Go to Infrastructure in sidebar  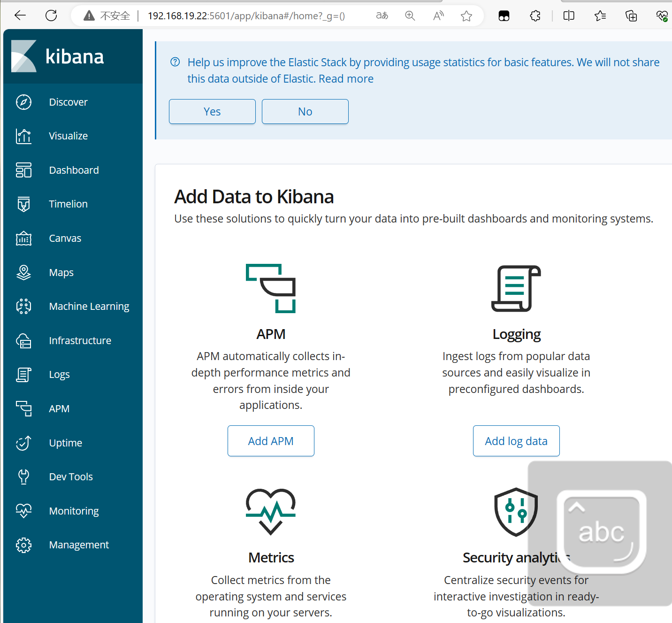pos(80,340)
